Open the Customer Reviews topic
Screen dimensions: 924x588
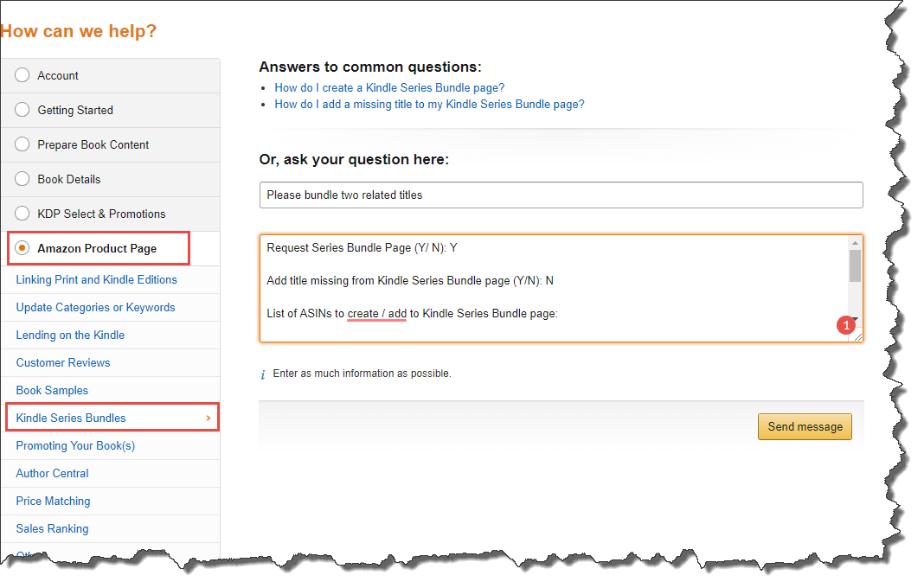click(63, 363)
